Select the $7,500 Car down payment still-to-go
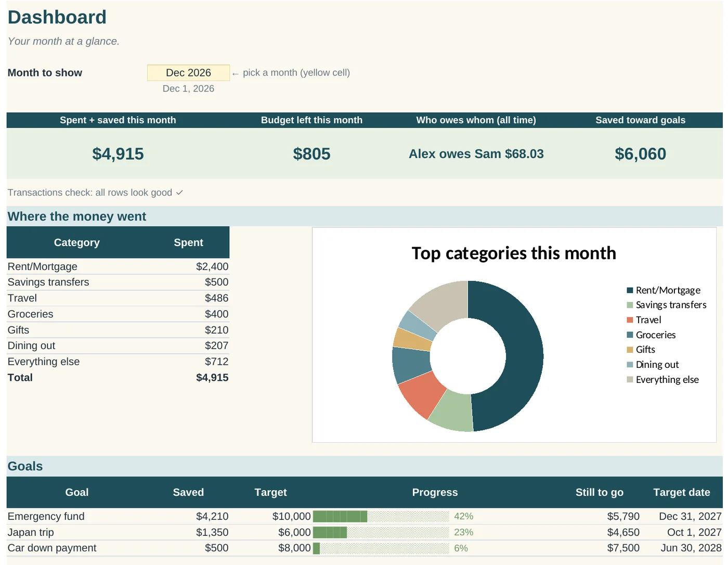 coord(623,548)
